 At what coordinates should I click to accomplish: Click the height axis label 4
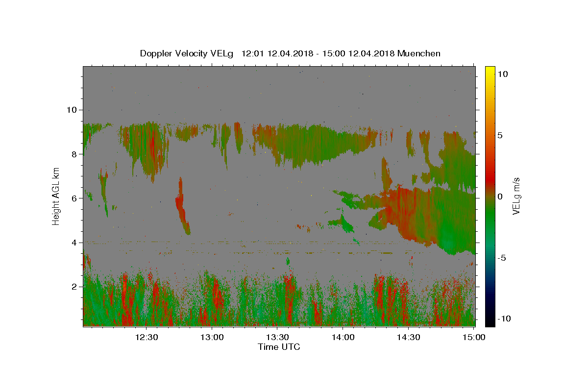point(74,243)
